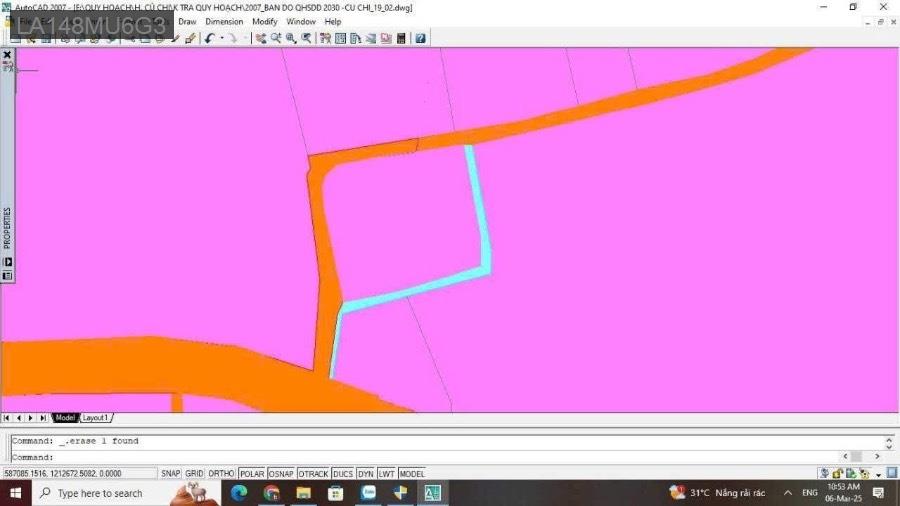Screen dimensions: 900x506
Task: Click the Clean Screen status bar icon
Action: [890, 473]
